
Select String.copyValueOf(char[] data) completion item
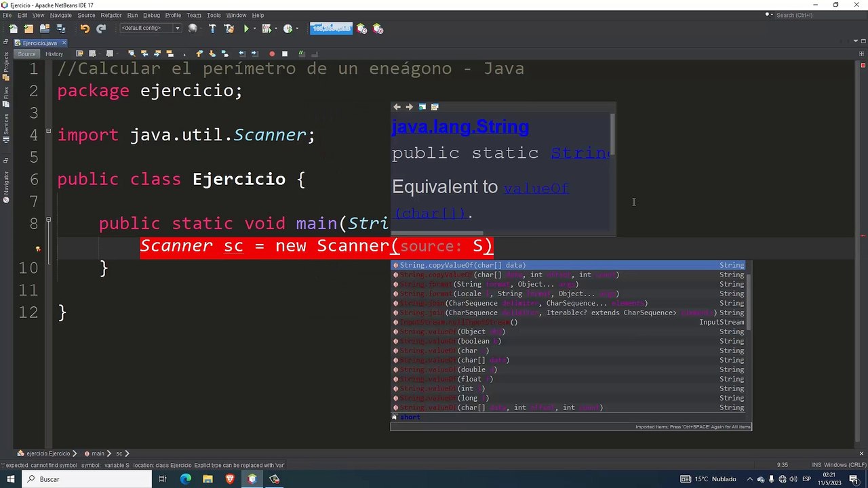point(568,265)
